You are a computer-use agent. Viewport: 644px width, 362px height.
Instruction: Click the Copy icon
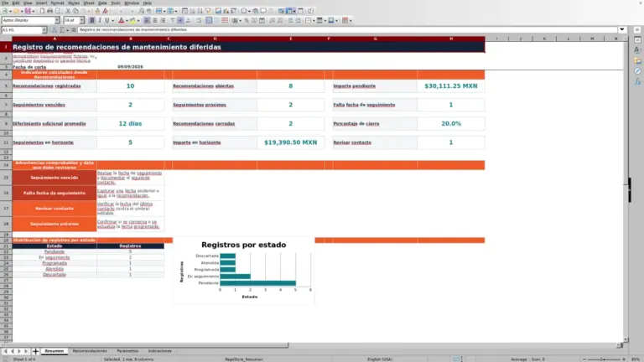[75, 11]
